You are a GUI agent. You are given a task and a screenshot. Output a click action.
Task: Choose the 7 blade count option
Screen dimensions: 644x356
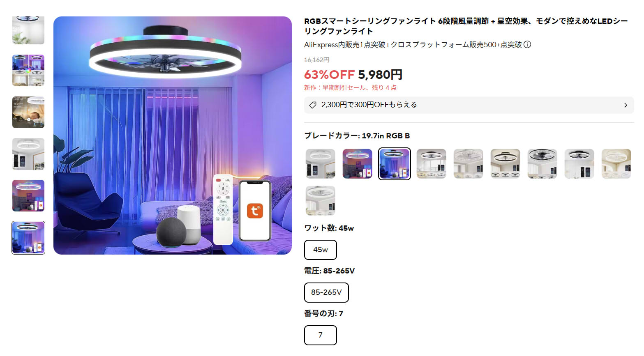tap(321, 335)
